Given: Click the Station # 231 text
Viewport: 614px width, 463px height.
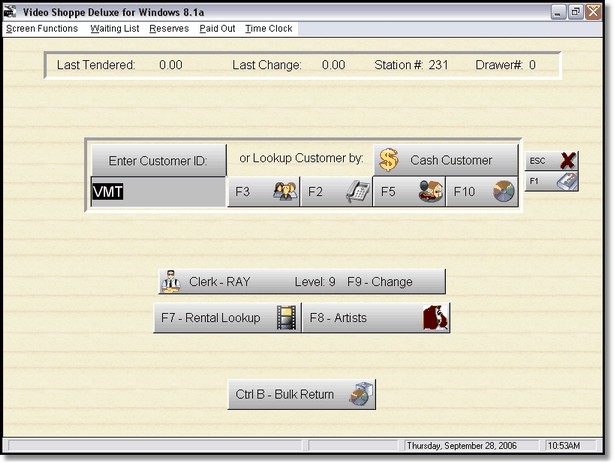Looking at the screenshot, I should (x=411, y=65).
